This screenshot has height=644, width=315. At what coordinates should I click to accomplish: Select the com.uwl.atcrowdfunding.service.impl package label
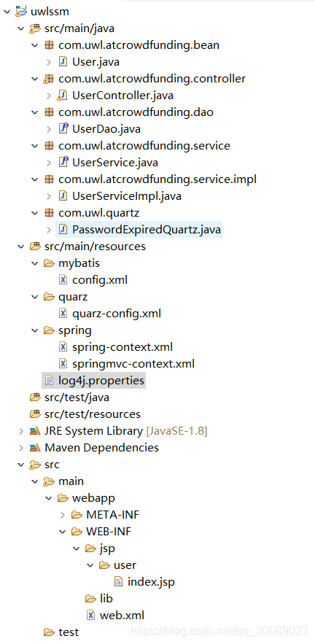[x=157, y=179]
